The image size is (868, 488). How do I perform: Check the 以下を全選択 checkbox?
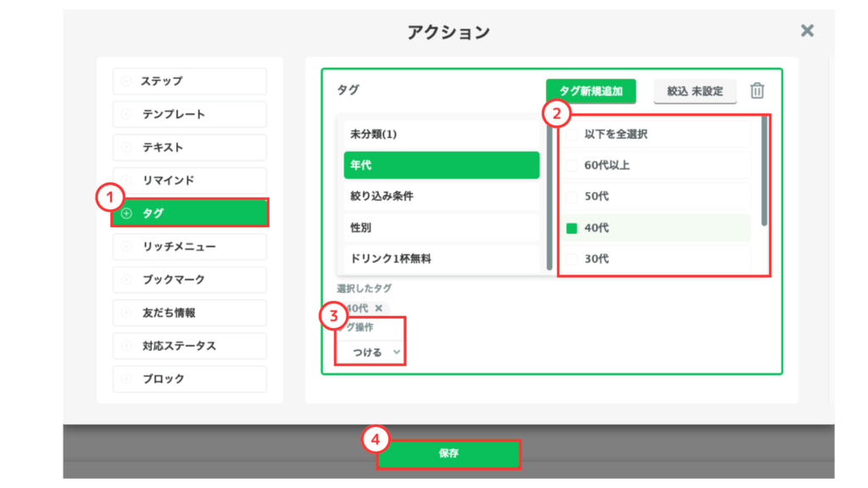573,134
